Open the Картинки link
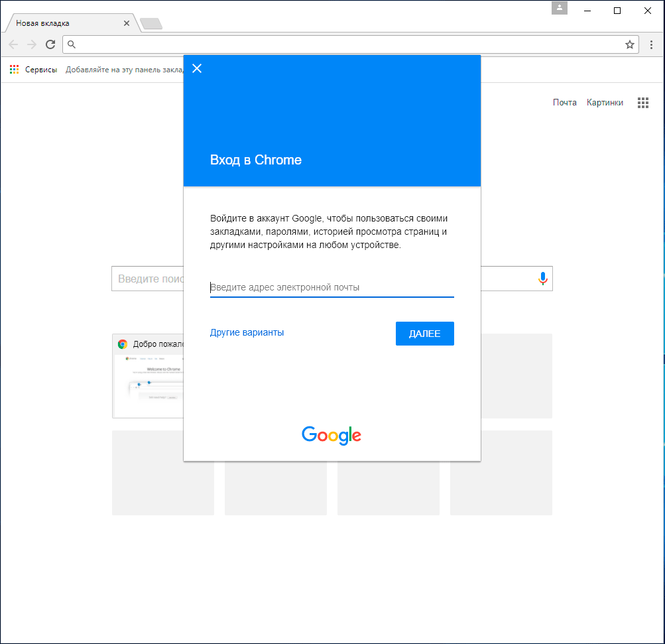 [605, 103]
